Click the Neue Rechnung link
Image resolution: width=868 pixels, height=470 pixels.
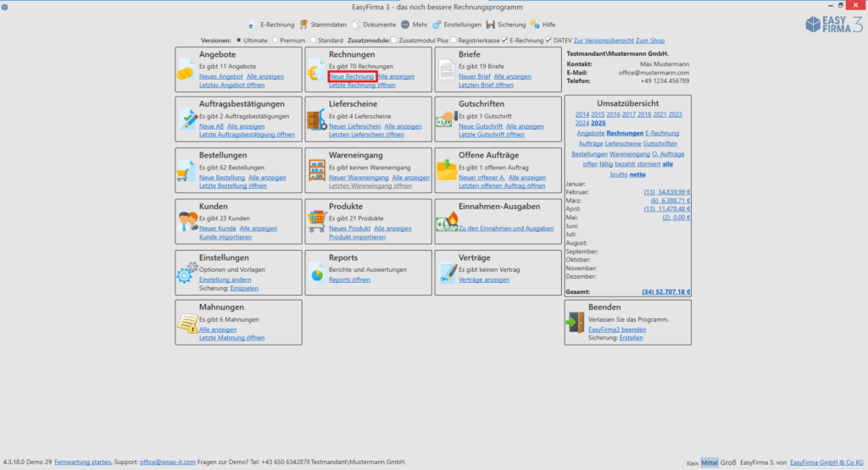coord(352,76)
